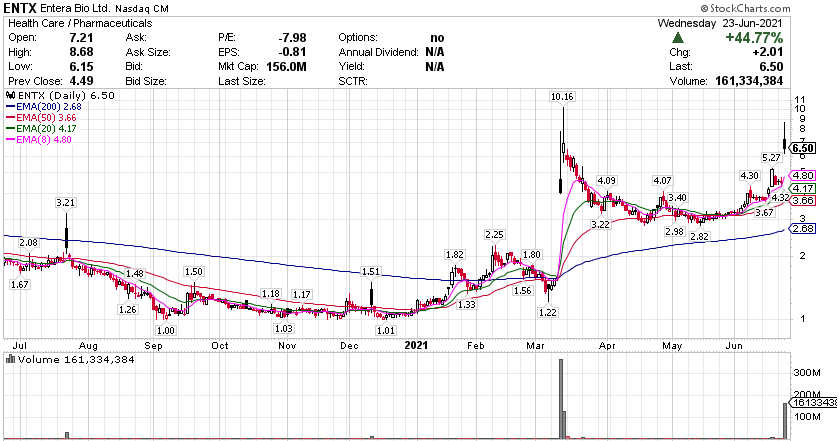Click the green up-triangle change indicator

tap(678, 38)
